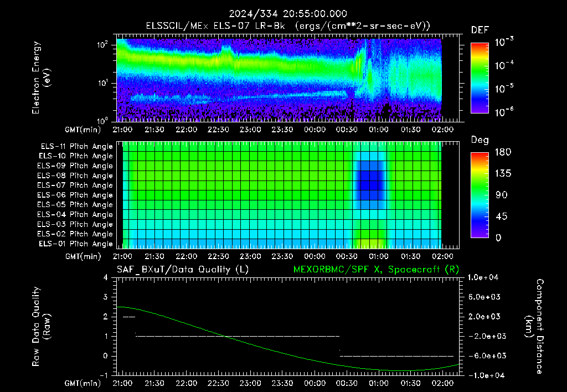Click the Electron Energy (eV) axis label
Viewport: 567px width, 392px height.
click(41, 78)
